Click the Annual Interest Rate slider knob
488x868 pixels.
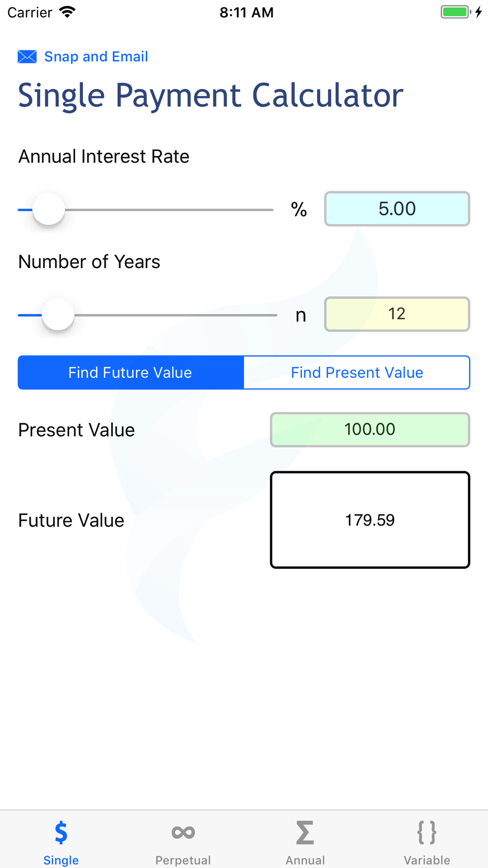49,209
